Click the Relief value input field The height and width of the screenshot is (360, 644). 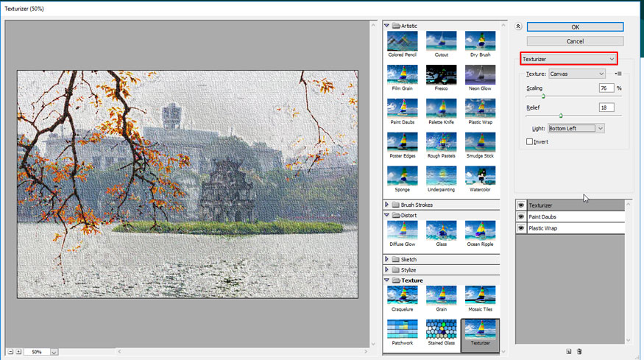point(606,107)
